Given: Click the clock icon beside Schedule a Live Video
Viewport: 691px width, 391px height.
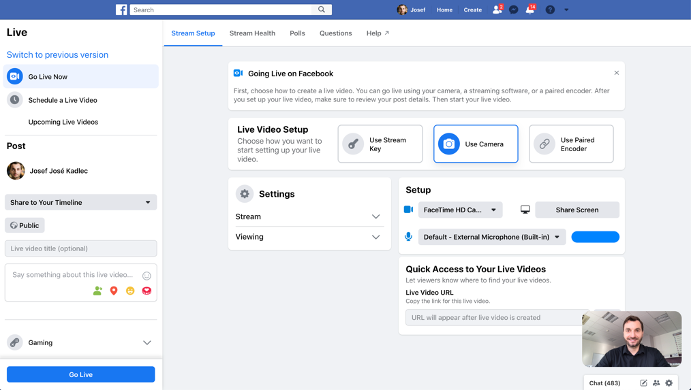Looking at the screenshot, I should click(15, 100).
